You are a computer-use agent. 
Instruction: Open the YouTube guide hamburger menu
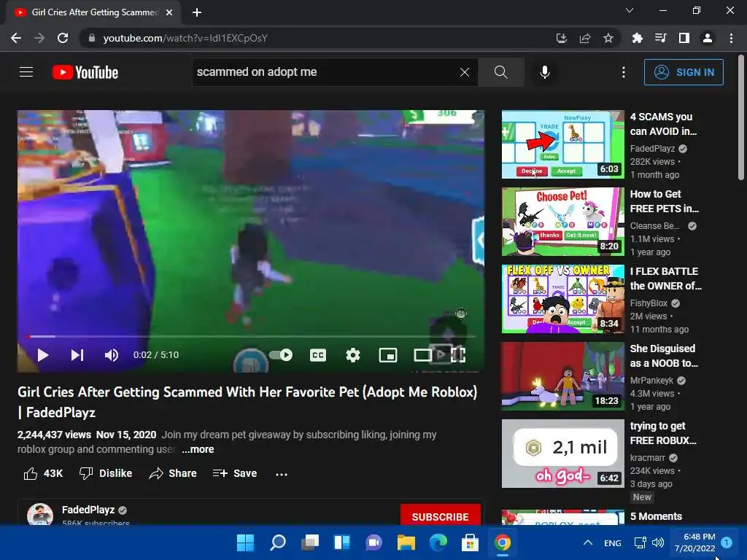click(26, 72)
